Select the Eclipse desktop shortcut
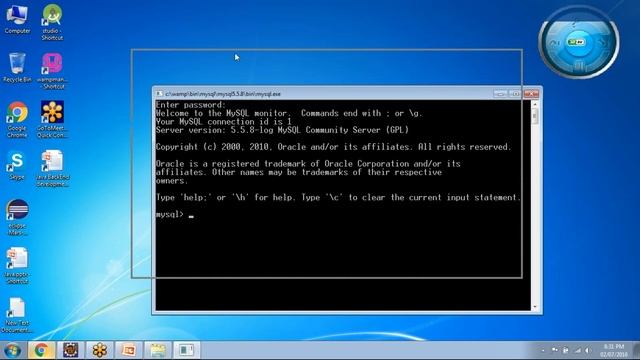The image size is (640, 360). (x=17, y=217)
